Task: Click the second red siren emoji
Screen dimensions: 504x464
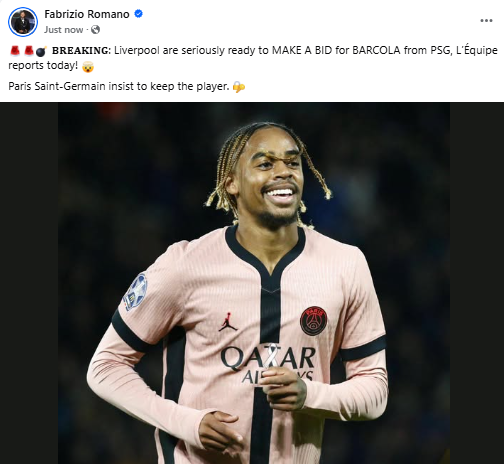Action: pos(28,51)
